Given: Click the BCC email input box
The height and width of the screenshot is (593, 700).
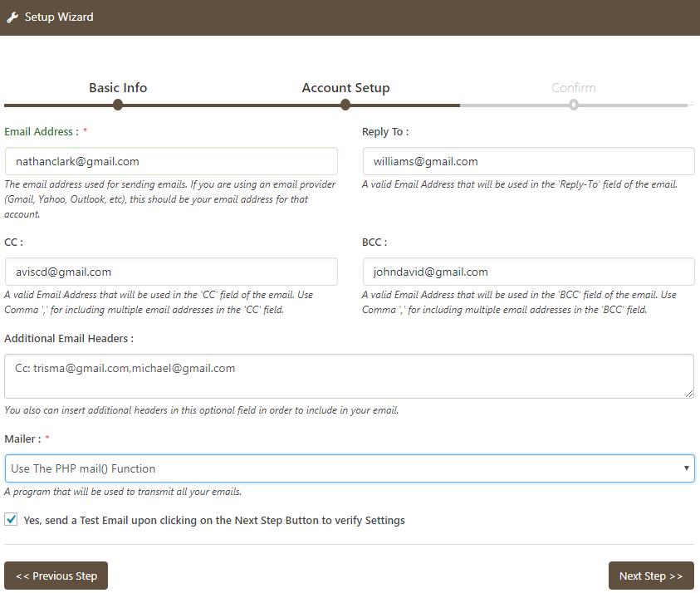Looking at the screenshot, I should [528, 272].
